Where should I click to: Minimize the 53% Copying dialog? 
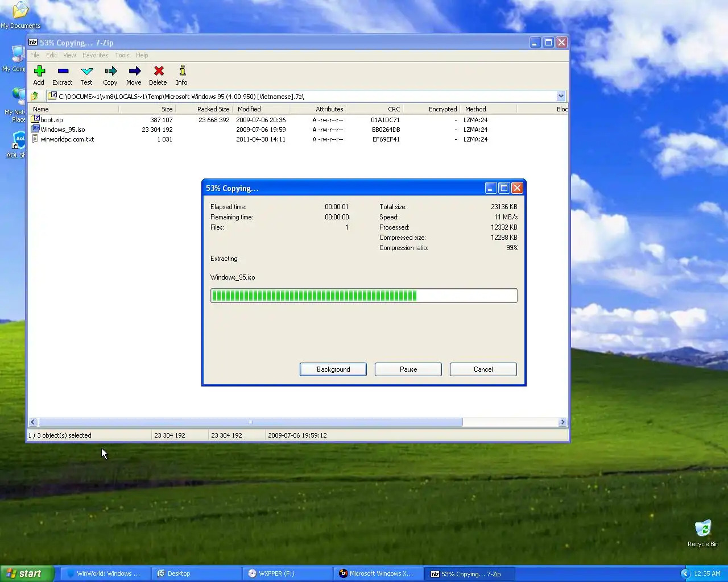coord(491,188)
